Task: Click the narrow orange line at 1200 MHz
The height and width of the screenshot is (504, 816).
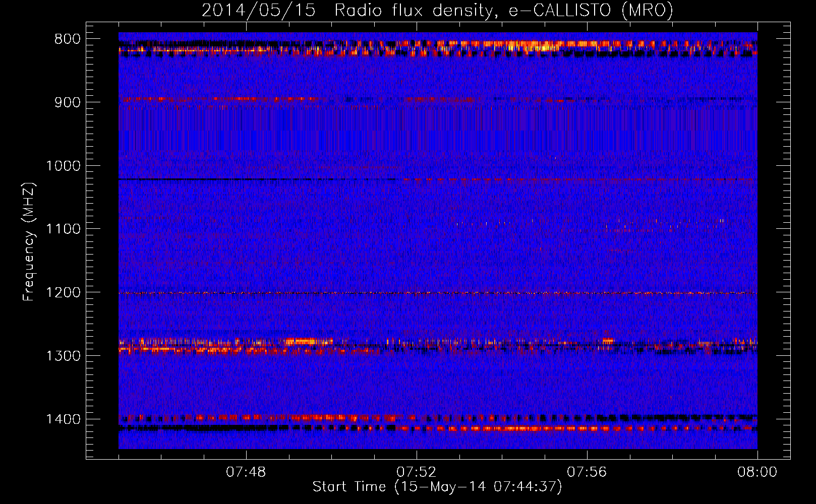Action: coord(438,293)
